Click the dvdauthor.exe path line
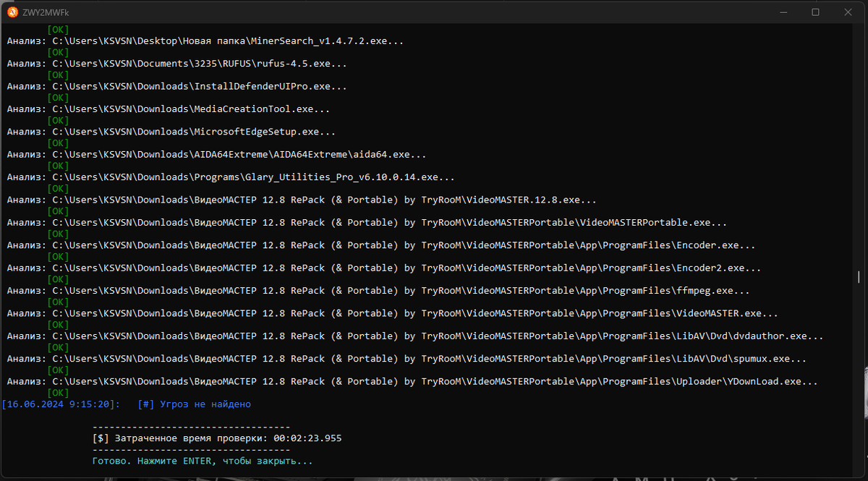Image resolution: width=868 pixels, height=481 pixels. (415, 336)
